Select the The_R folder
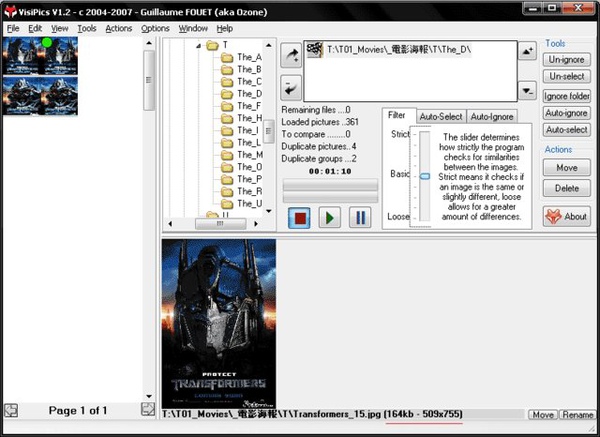600x437 pixels. click(242, 191)
